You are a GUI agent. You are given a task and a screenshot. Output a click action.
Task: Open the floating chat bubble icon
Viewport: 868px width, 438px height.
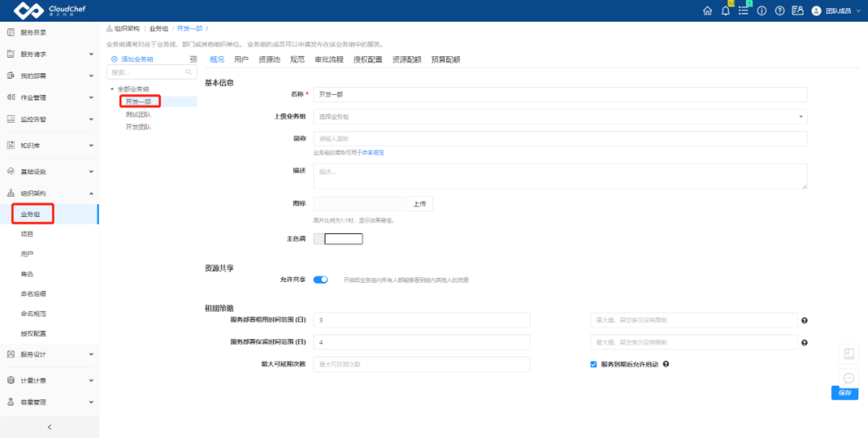[849, 379]
